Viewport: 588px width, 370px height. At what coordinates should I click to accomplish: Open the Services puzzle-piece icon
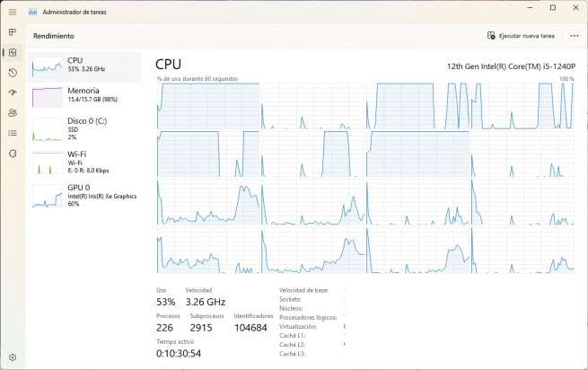click(x=12, y=153)
